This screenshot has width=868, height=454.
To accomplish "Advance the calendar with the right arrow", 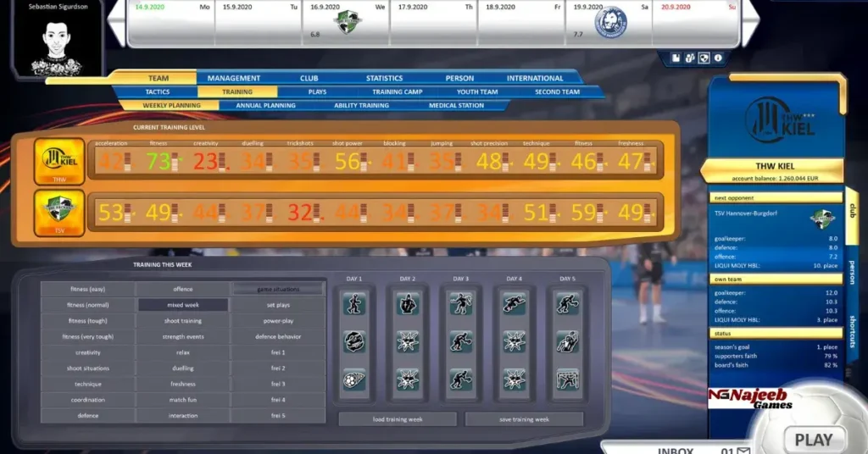I will [749, 23].
